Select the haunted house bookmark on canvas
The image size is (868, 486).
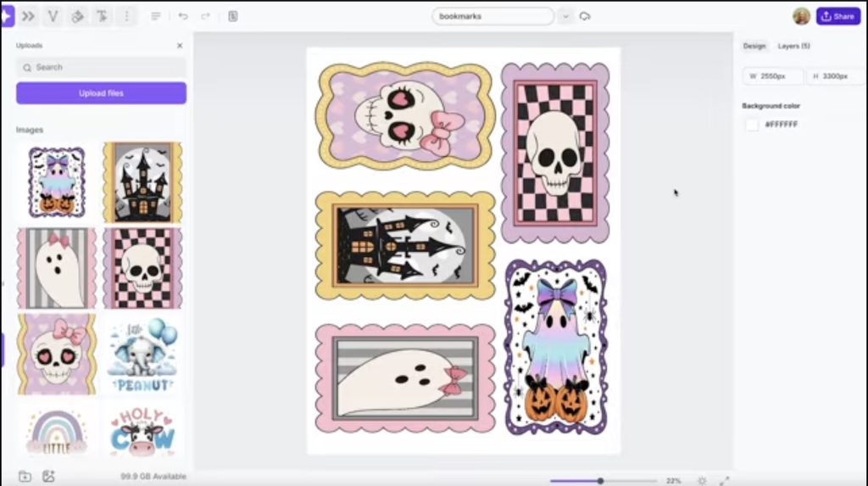(x=404, y=245)
